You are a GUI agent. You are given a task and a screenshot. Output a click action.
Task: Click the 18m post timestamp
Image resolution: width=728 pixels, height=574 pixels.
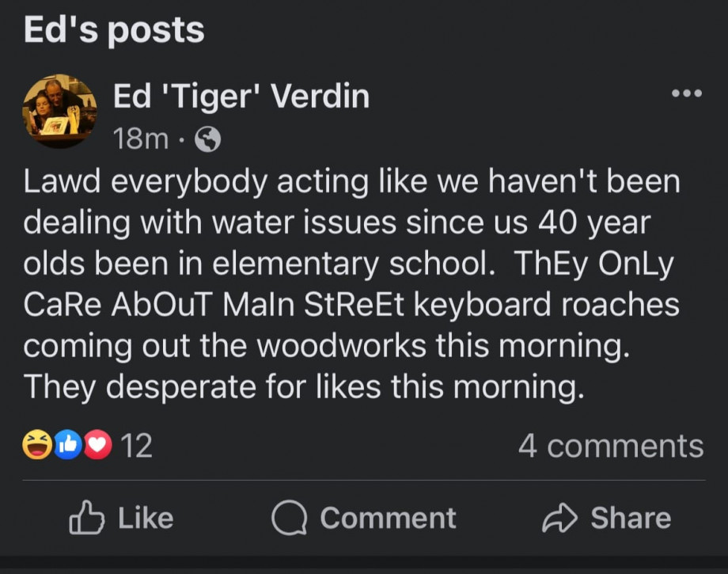pyautogui.click(x=141, y=140)
